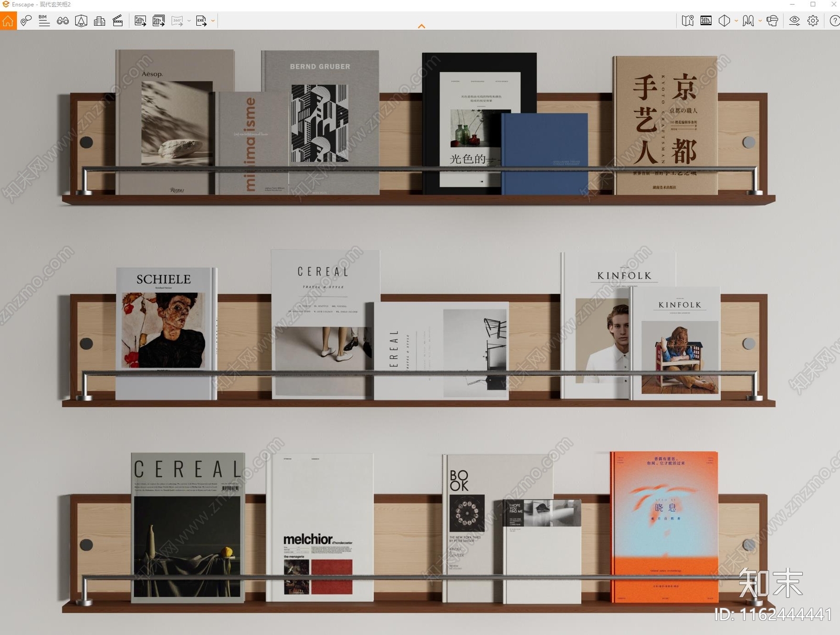This screenshot has height=635, width=840.
Task: Click the Batch Rendering export icon
Action: (159, 21)
